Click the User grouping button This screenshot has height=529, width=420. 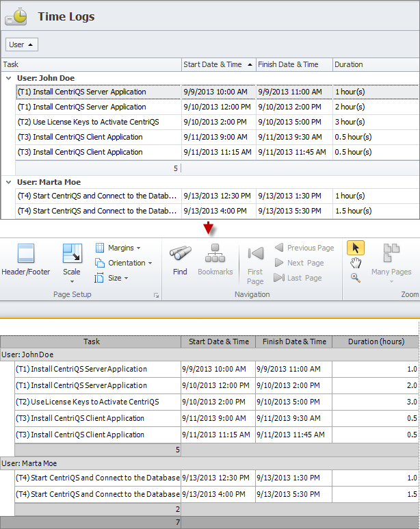click(x=22, y=44)
